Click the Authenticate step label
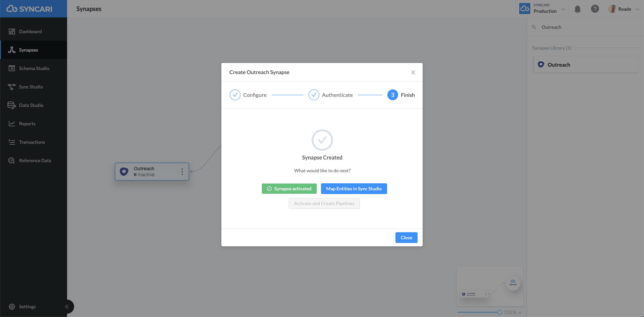This screenshot has height=317, width=644. (337, 95)
